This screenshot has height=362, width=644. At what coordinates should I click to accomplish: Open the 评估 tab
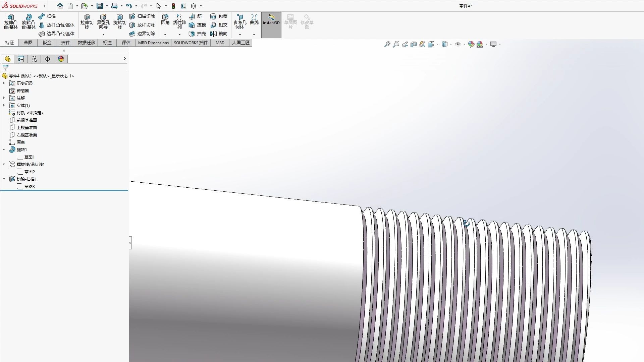click(126, 43)
